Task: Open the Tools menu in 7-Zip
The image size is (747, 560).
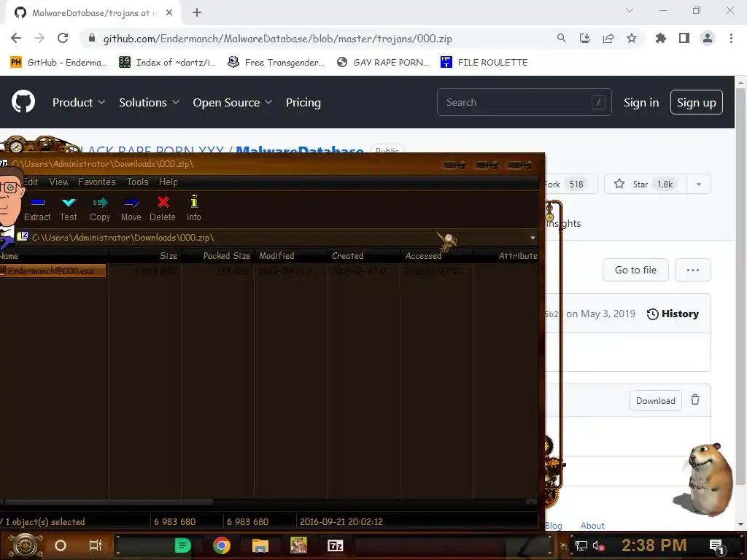Action: (138, 182)
